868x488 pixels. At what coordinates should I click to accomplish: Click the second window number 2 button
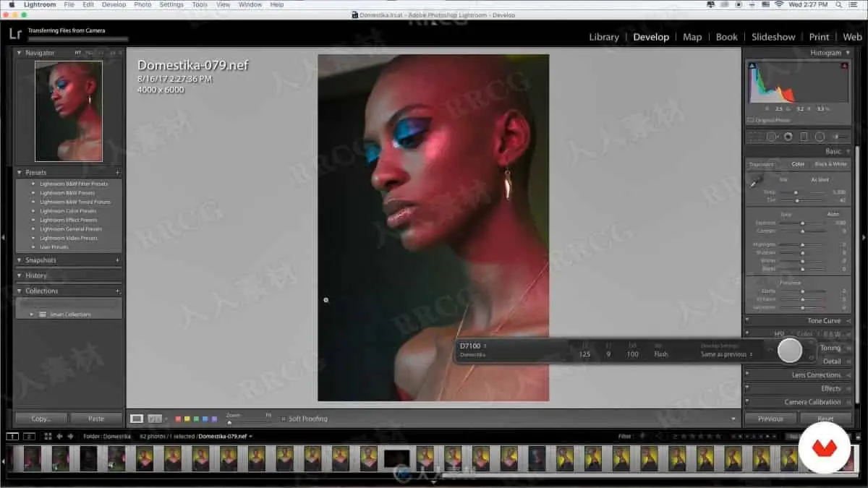(29, 436)
